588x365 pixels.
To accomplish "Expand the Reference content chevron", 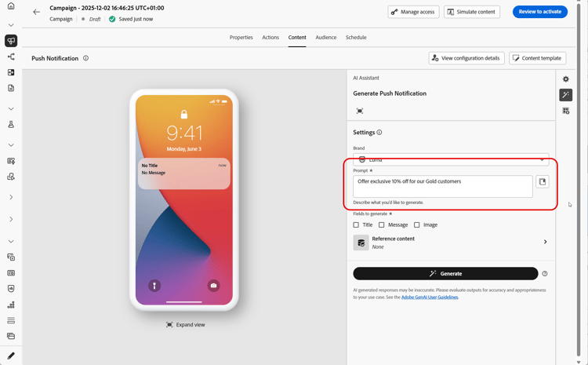I will [545, 242].
